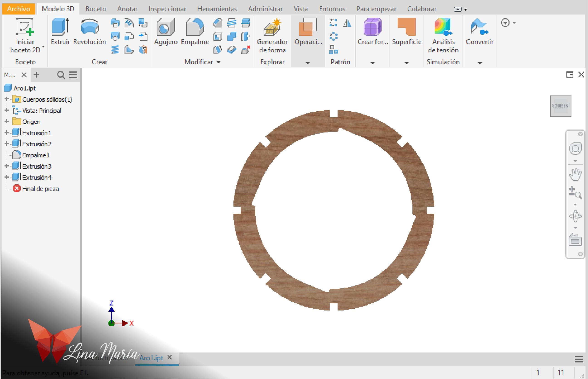Expand the Operaci... panel dropdown arrow
The image size is (588, 379).
click(308, 63)
